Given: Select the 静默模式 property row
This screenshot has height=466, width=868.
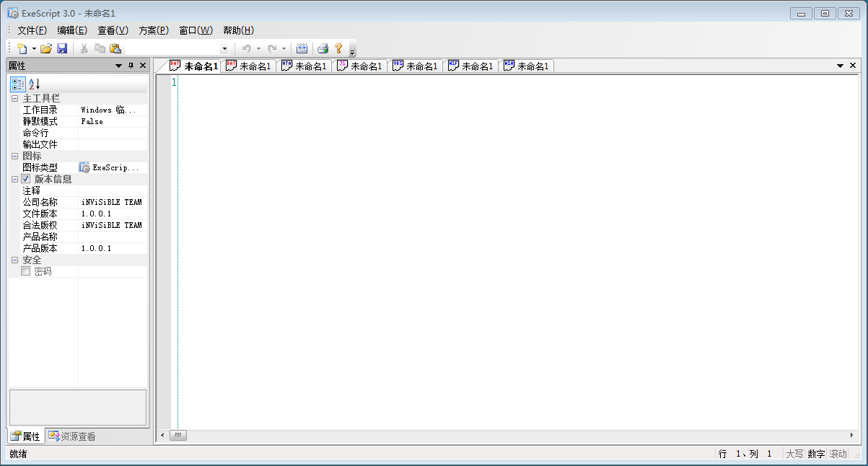Looking at the screenshot, I should [x=40, y=121].
